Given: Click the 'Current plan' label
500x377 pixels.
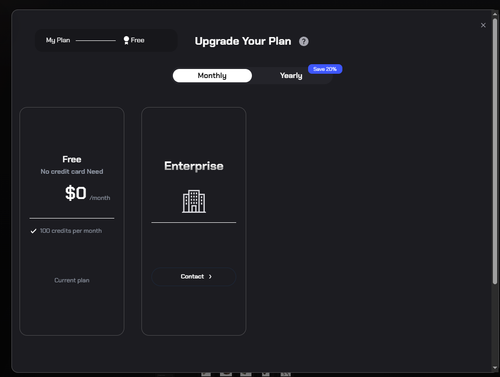Looking at the screenshot, I should (x=72, y=280).
